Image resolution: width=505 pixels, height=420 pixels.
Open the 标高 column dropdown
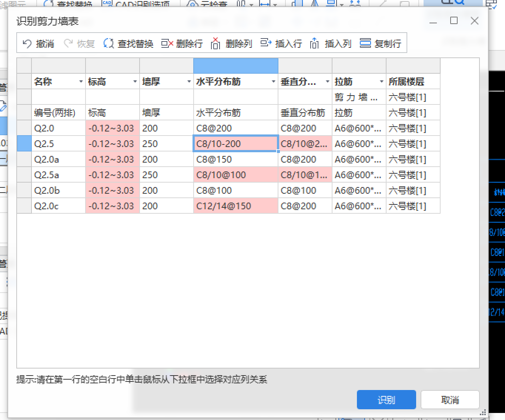coord(135,81)
